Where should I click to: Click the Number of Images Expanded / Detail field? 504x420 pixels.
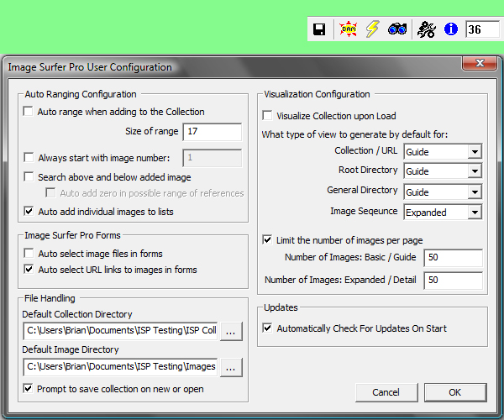[454, 281]
